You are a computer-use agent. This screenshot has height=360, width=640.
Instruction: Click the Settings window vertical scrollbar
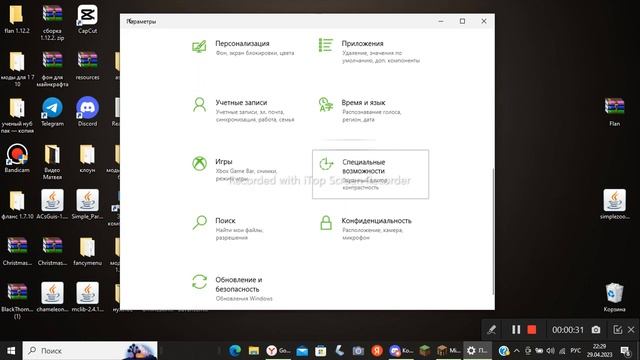coord(493,231)
